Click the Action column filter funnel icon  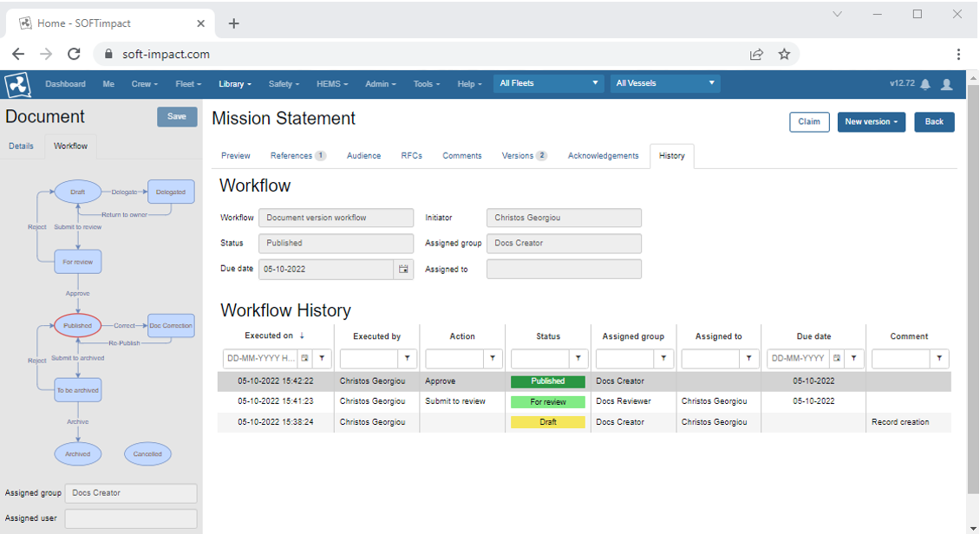coord(493,359)
